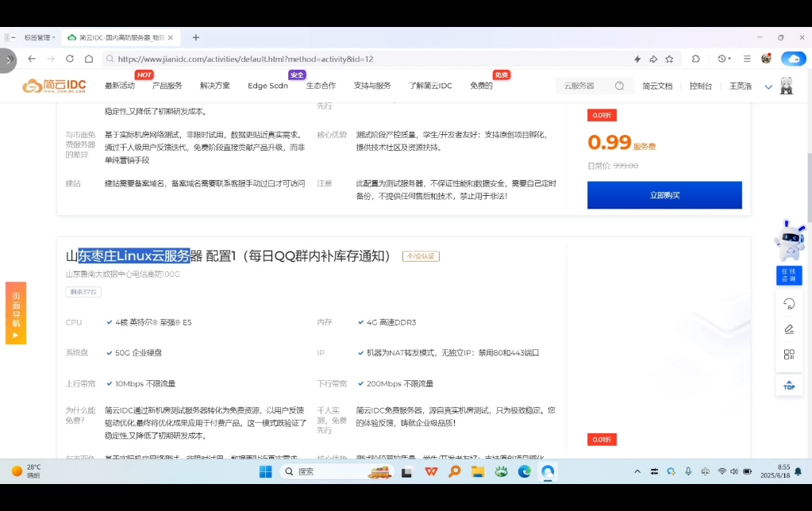Screen dimensions: 812x511
Task: Open the 产品服务 nav menu
Action: (167, 86)
